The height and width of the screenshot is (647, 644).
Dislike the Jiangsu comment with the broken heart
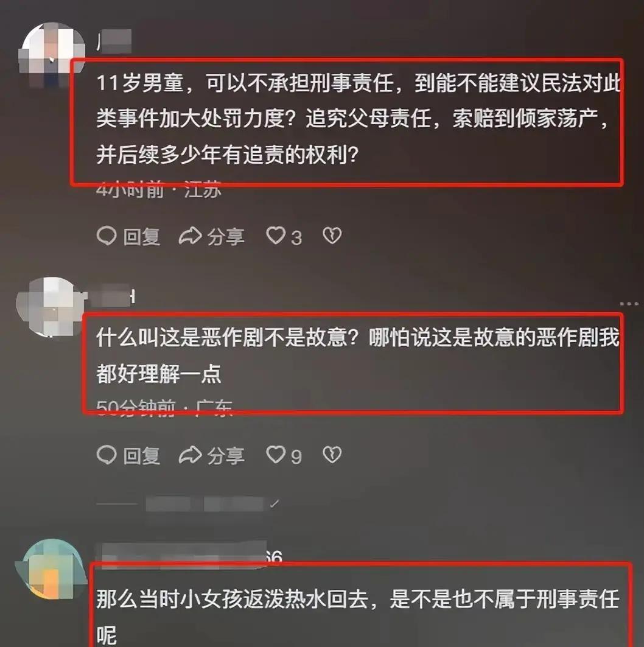point(332,236)
